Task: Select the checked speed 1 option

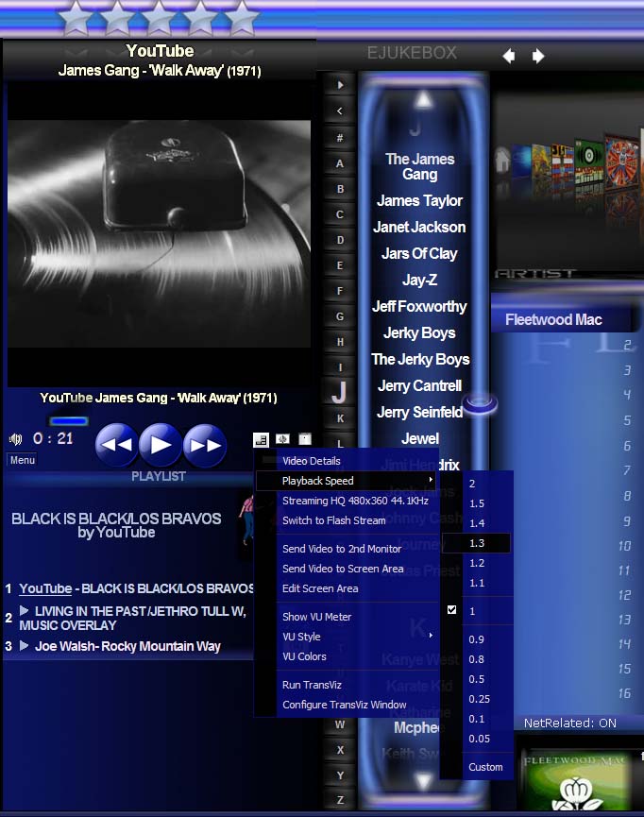Action: 477,611
